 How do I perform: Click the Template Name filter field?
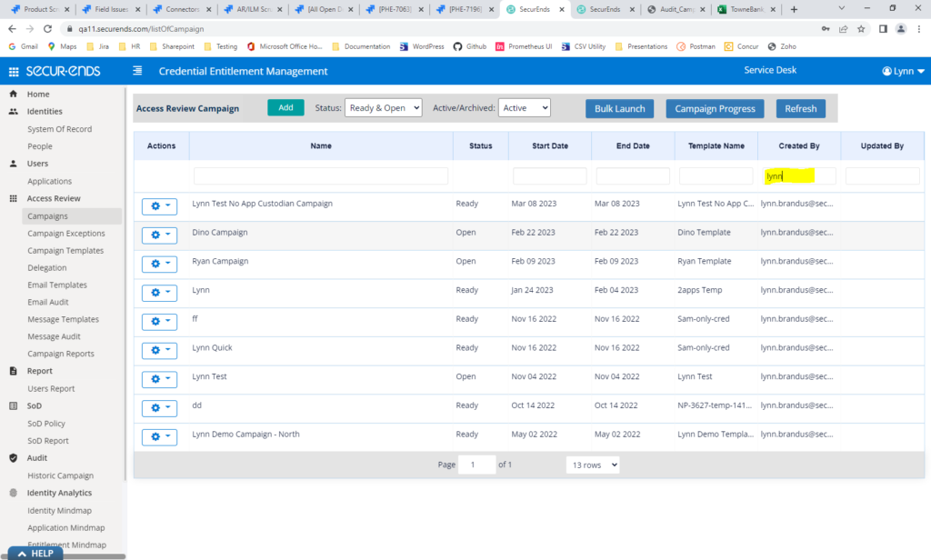click(716, 175)
